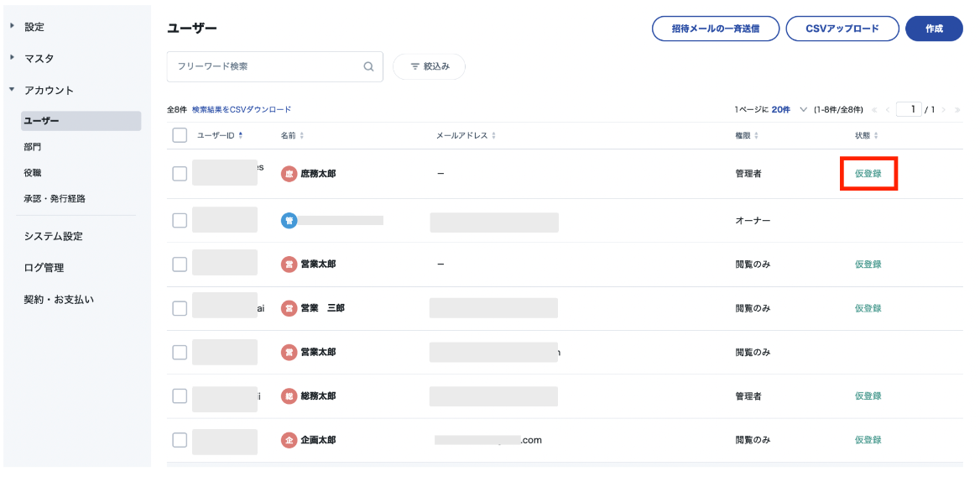Click the 作成 button
This screenshot has height=482, width=980.
pos(934,29)
